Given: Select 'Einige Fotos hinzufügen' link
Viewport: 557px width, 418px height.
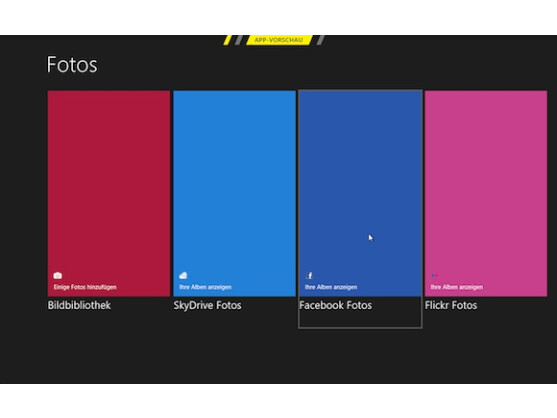Looking at the screenshot, I should point(85,287).
